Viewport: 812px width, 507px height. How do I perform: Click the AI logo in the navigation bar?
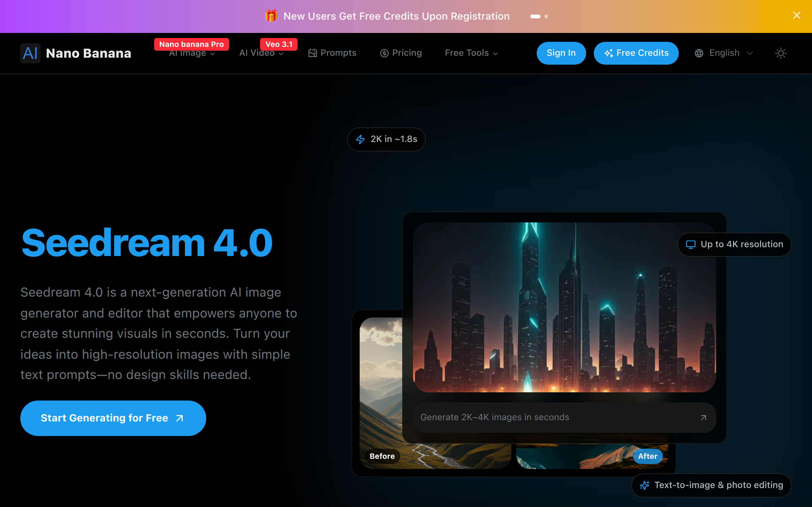30,53
